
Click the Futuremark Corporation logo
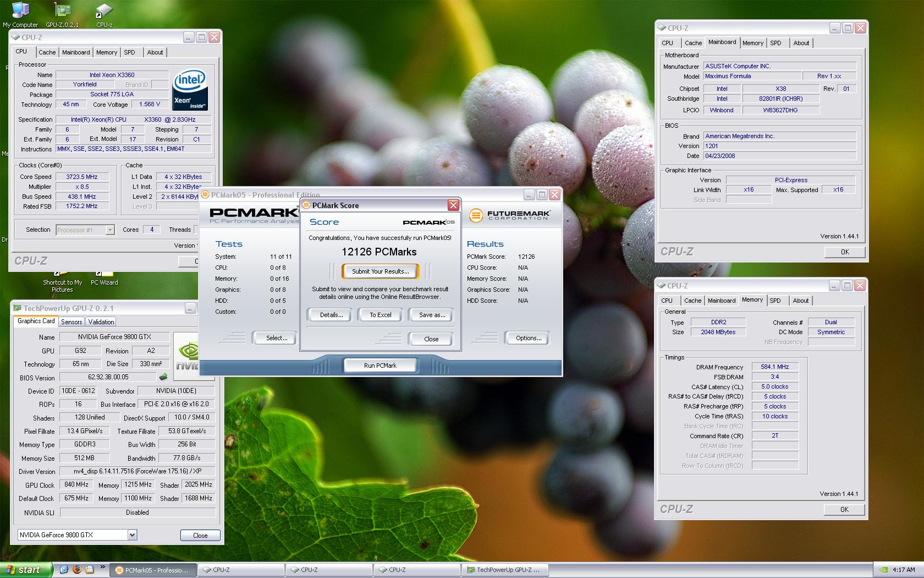(510, 215)
